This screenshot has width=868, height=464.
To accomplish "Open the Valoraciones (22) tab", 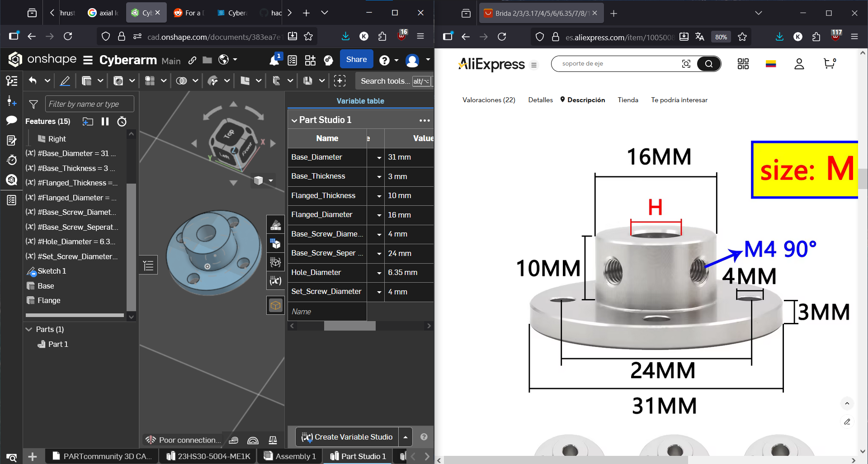I will coord(488,100).
